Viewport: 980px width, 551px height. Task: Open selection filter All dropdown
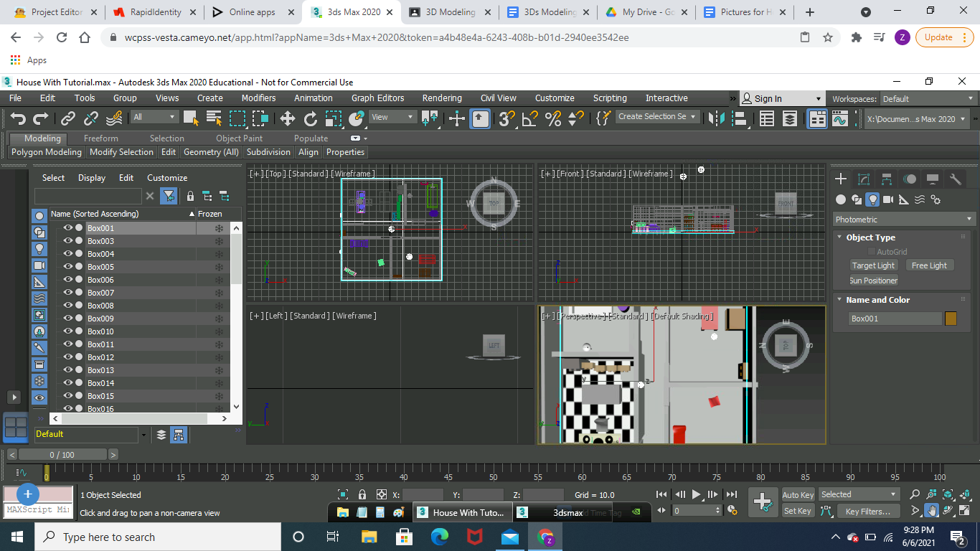click(154, 117)
